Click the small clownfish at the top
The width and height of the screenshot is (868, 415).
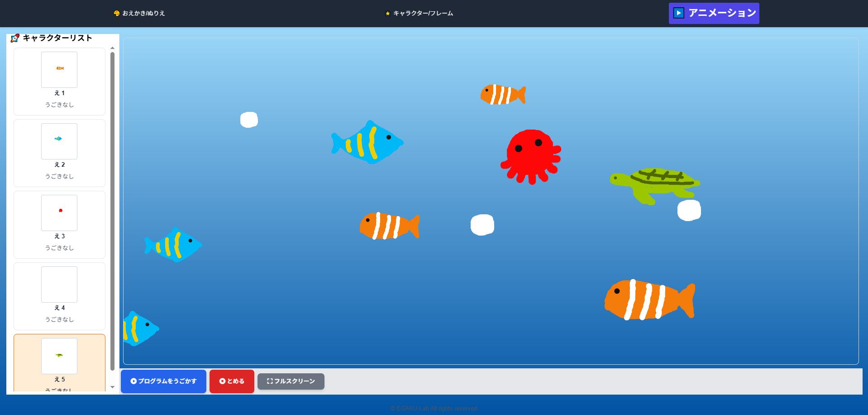(x=502, y=95)
